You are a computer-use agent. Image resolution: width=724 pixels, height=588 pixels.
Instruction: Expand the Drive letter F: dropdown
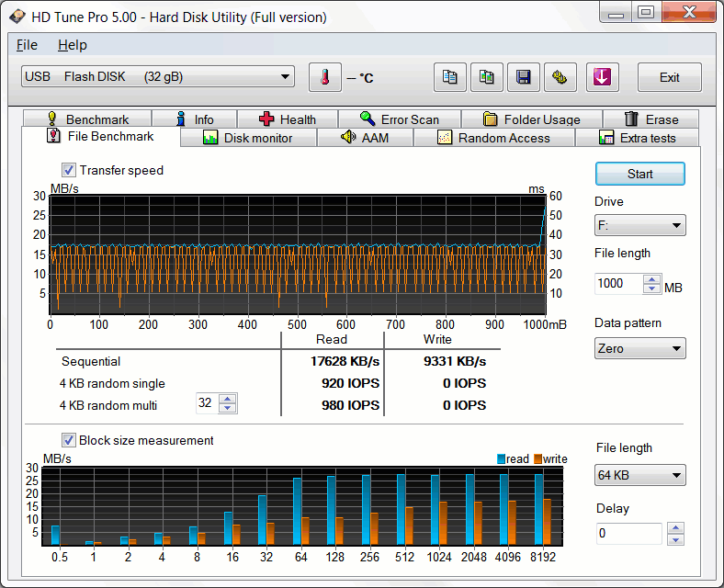click(x=639, y=225)
